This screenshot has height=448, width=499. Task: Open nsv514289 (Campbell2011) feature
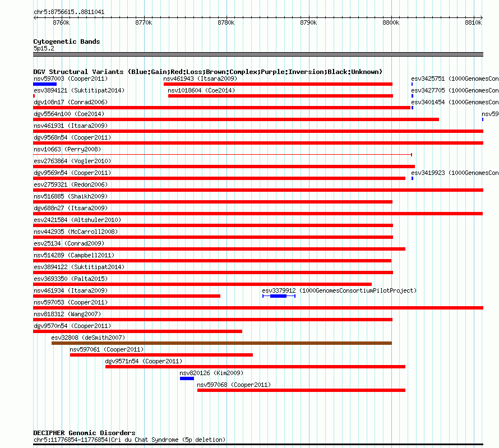[x=212, y=261]
